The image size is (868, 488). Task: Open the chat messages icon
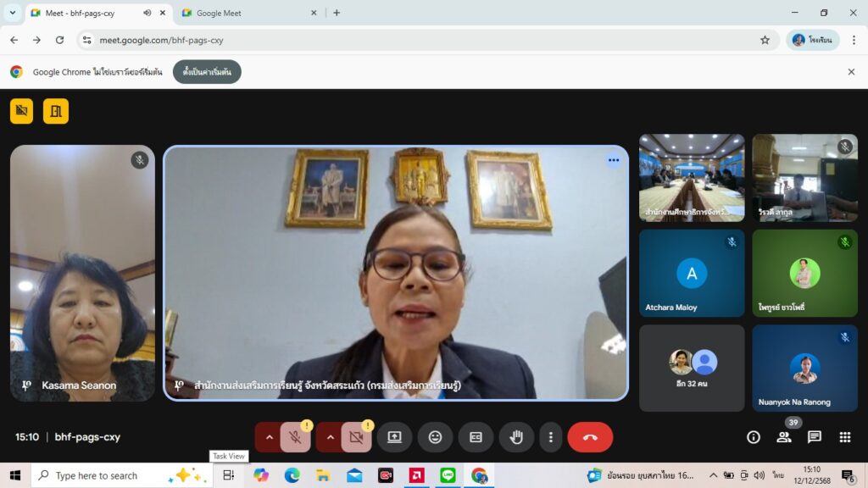(x=815, y=437)
